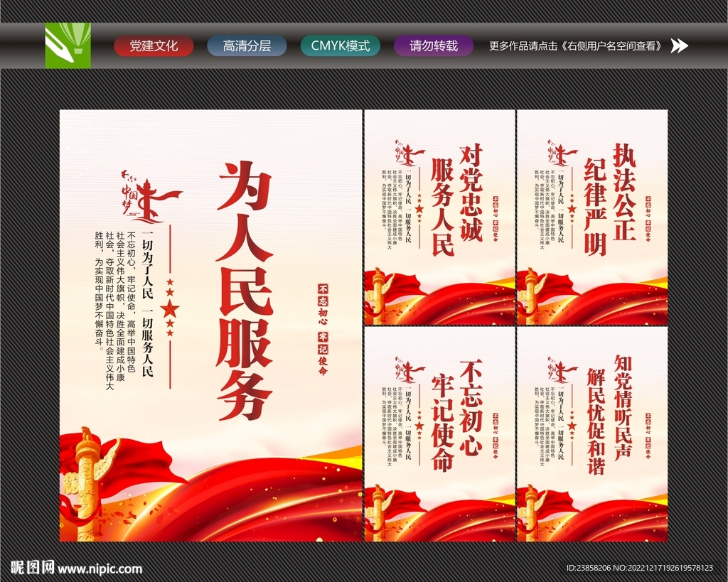Select the purple 请勿转载 tag button
728x582 pixels.
(434, 46)
